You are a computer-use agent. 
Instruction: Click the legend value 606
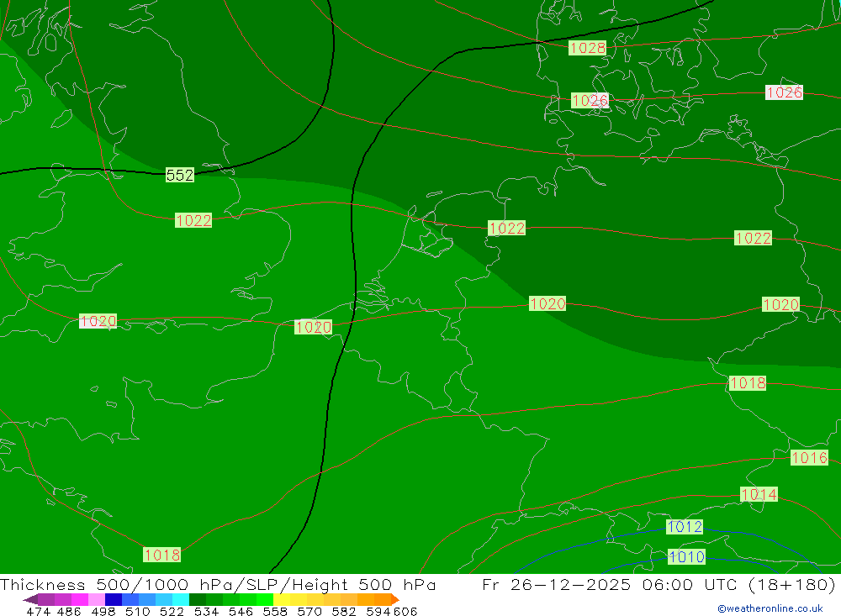pos(405,611)
